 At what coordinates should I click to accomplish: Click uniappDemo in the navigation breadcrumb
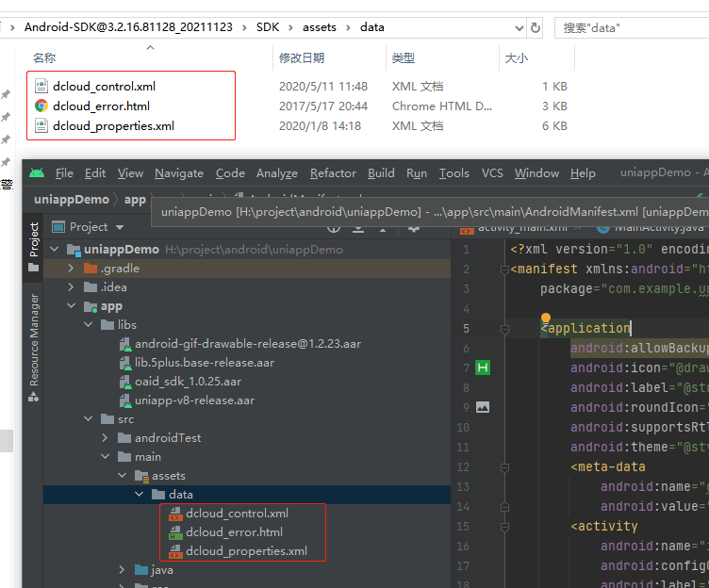point(72,200)
